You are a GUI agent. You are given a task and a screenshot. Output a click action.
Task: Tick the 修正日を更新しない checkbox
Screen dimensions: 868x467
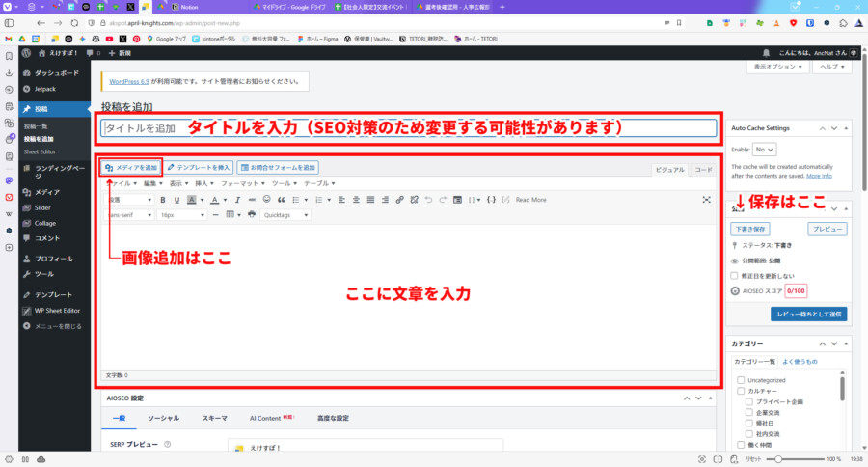coord(736,275)
